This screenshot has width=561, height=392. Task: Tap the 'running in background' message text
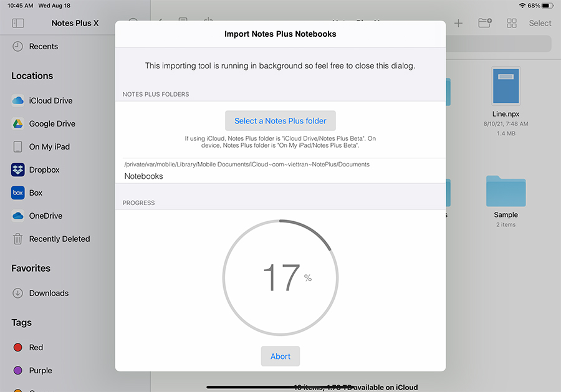click(x=280, y=66)
